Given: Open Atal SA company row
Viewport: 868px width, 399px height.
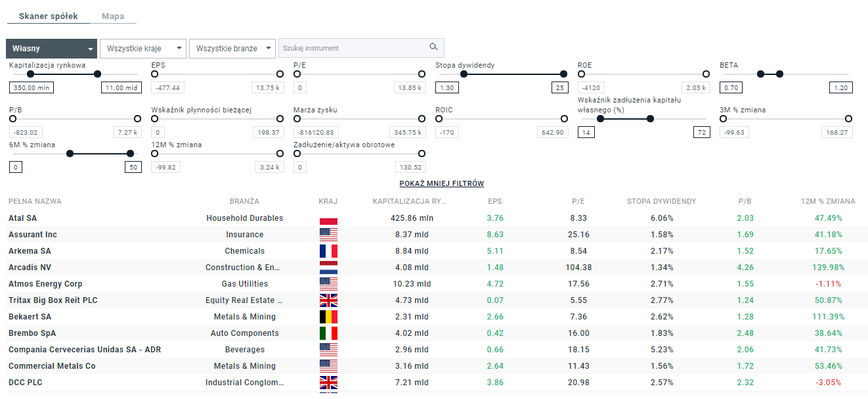Looking at the screenshot, I should [437, 218].
